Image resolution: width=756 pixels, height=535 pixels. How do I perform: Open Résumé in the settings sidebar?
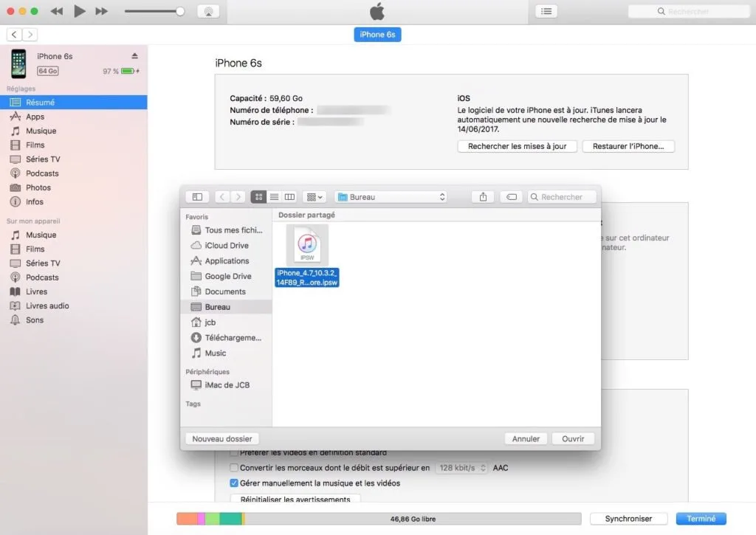click(x=73, y=102)
